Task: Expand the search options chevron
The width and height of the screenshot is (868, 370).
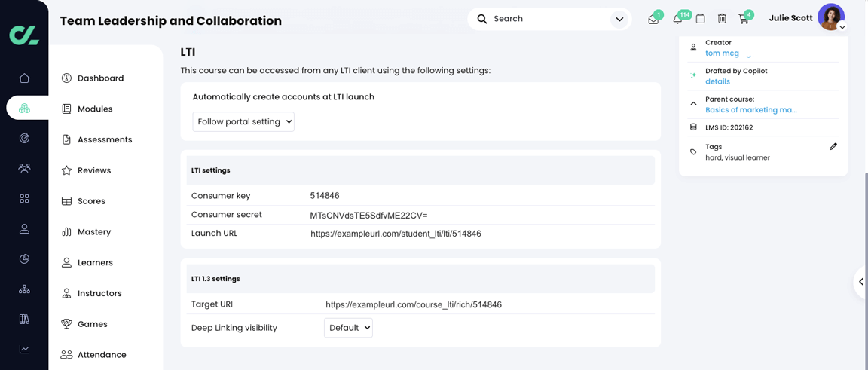Action: (x=619, y=19)
